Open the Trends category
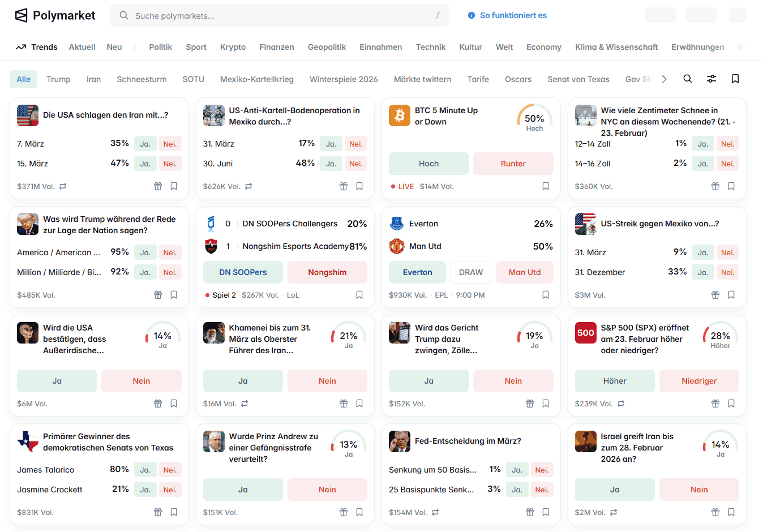 (37, 47)
